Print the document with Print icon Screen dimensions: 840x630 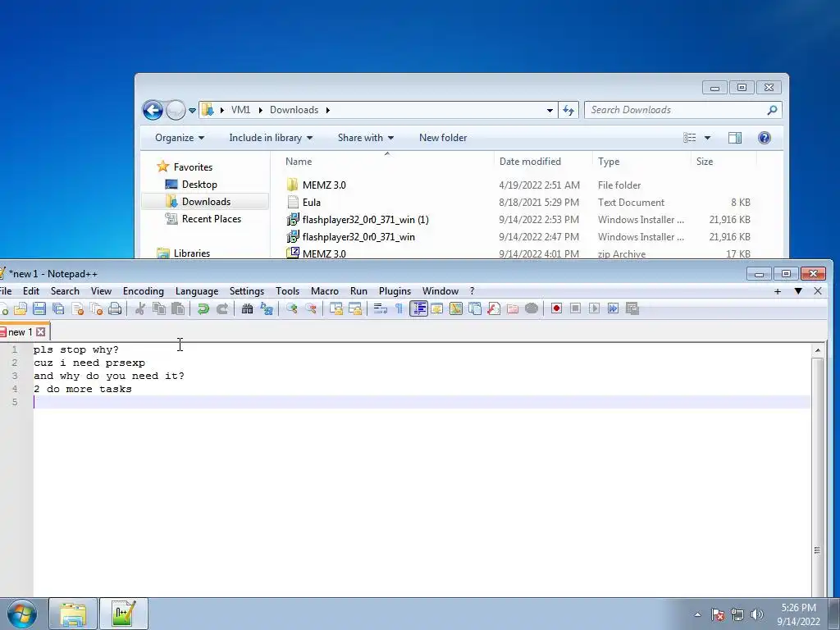(x=115, y=308)
